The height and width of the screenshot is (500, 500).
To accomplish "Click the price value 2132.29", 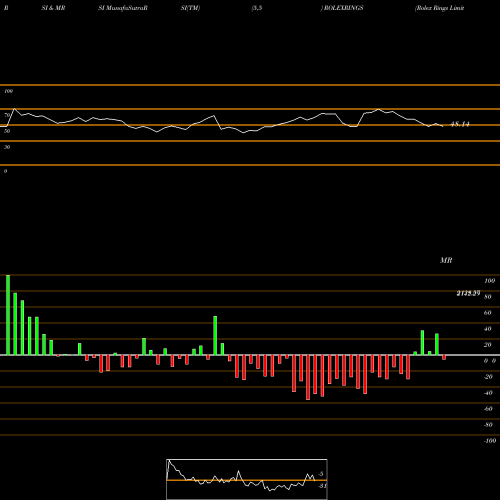I will [x=468, y=293].
